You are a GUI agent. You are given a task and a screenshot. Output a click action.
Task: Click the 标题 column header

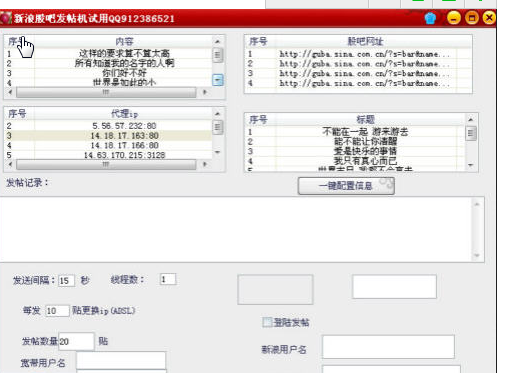(365, 119)
